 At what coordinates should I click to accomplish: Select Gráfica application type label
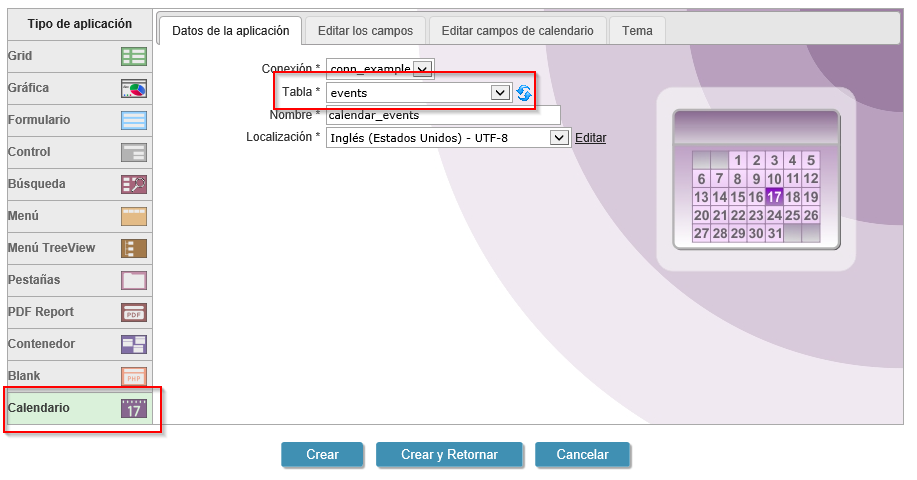point(28,88)
